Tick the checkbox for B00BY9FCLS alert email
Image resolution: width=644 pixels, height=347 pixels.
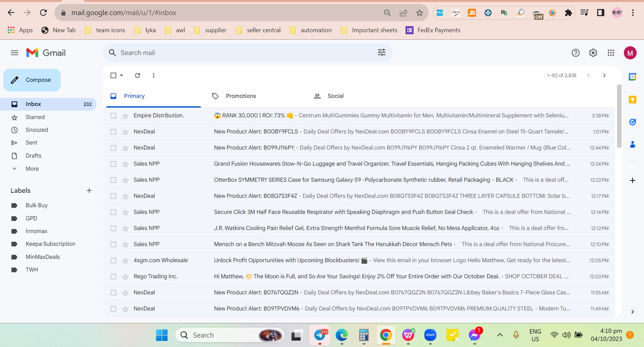113,132
